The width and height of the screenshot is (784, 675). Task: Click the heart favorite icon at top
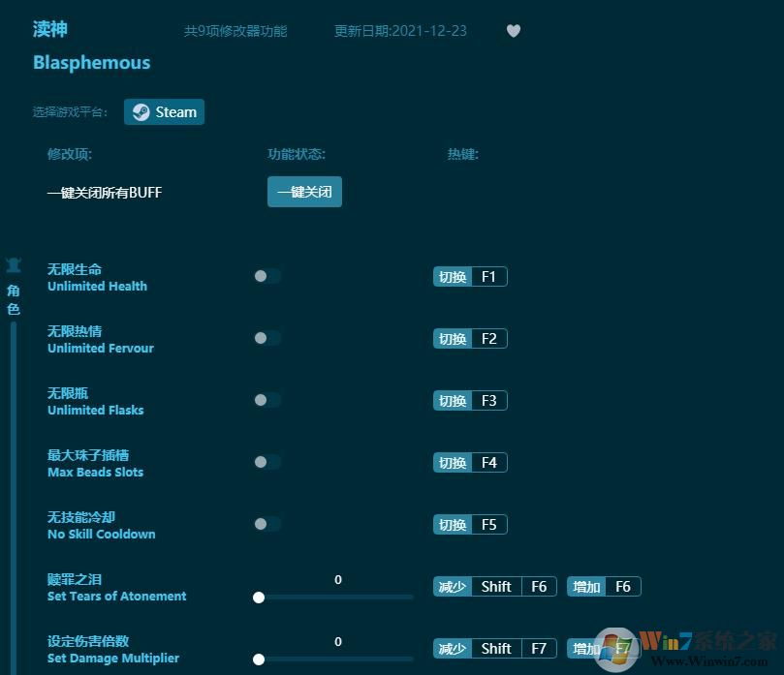pyautogui.click(x=514, y=30)
